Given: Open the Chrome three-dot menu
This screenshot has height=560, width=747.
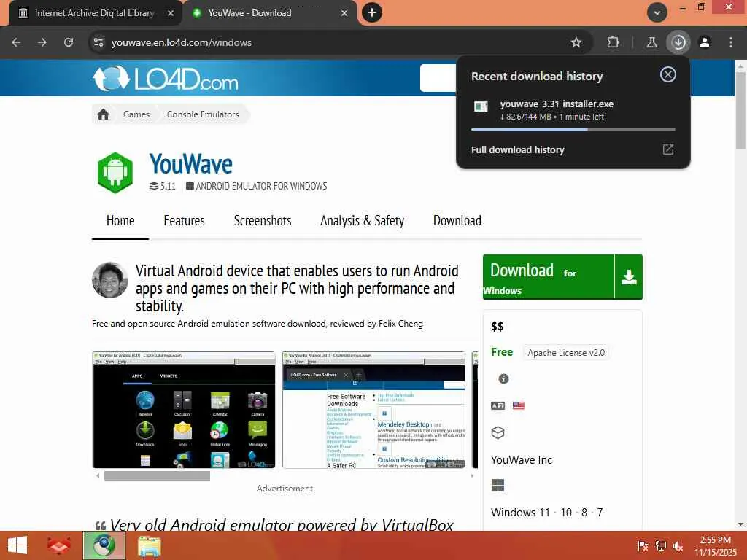Looking at the screenshot, I should tap(731, 42).
